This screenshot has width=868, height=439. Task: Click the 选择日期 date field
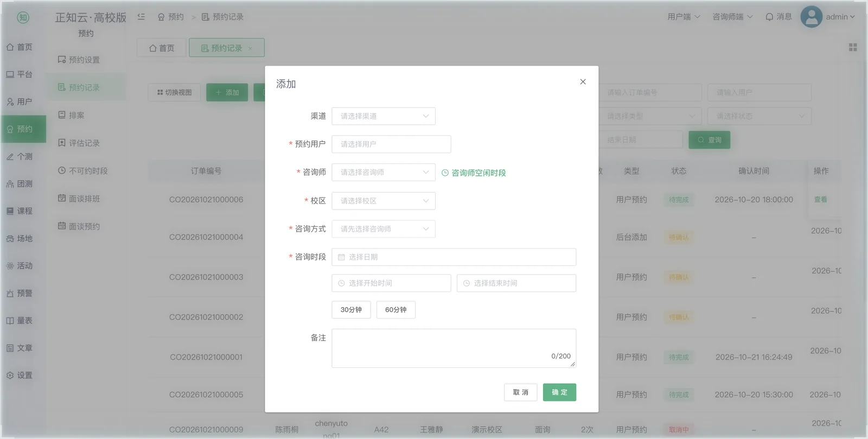[x=454, y=257]
